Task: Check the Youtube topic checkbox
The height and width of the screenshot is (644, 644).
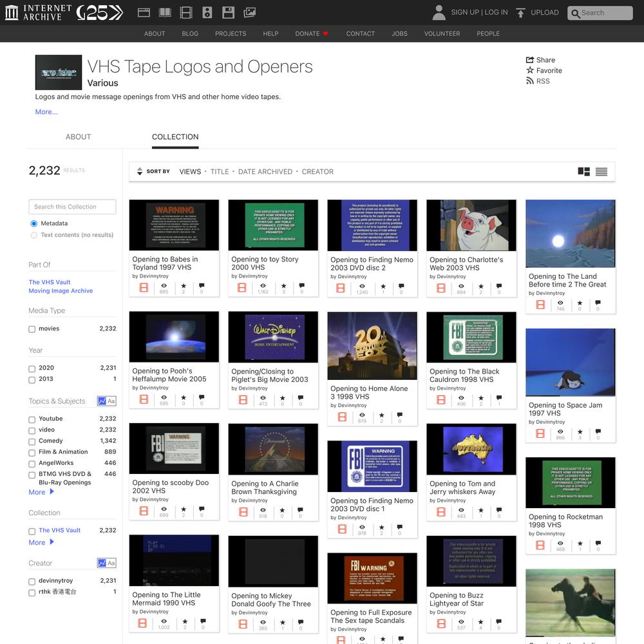Action: (32, 419)
